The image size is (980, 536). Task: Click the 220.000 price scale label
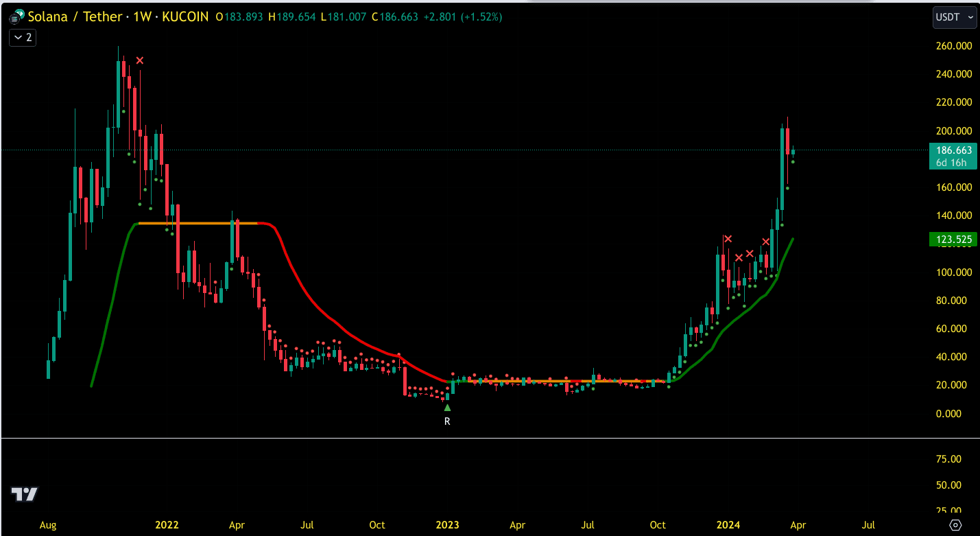tap(954, 102)
